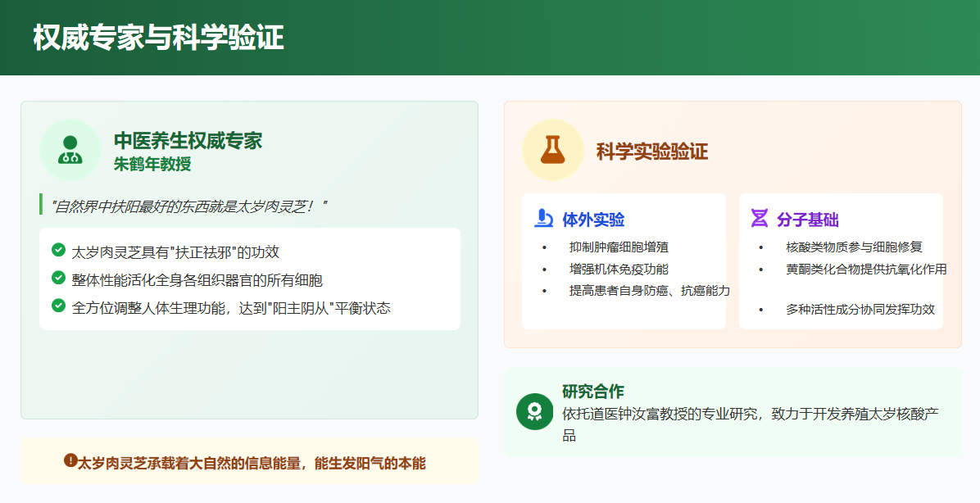Click the heading 中医养生权威专家

[x=188, y=141]
